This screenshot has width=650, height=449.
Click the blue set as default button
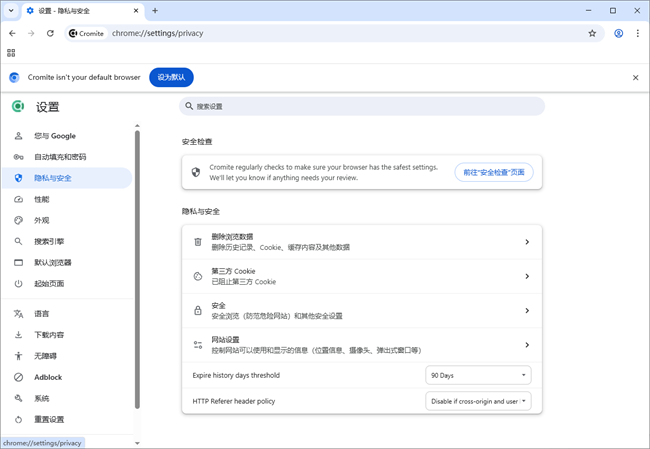pyautogui.click(x=171, y=78)
